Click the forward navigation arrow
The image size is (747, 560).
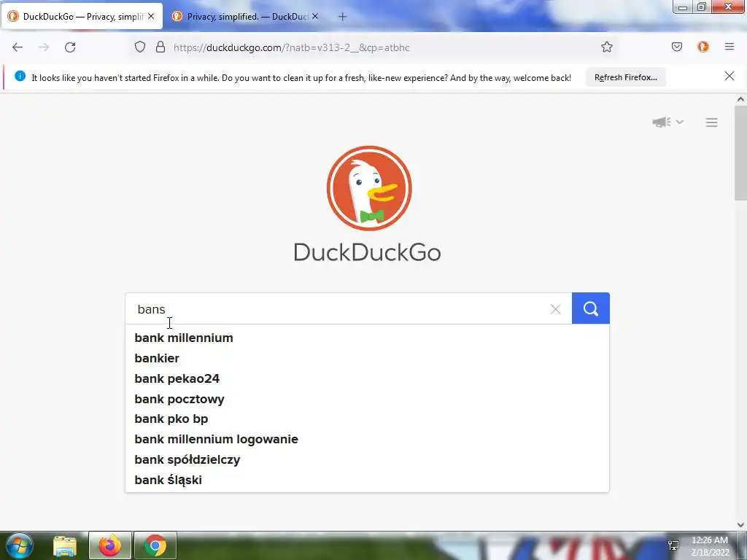click(44, 47)
